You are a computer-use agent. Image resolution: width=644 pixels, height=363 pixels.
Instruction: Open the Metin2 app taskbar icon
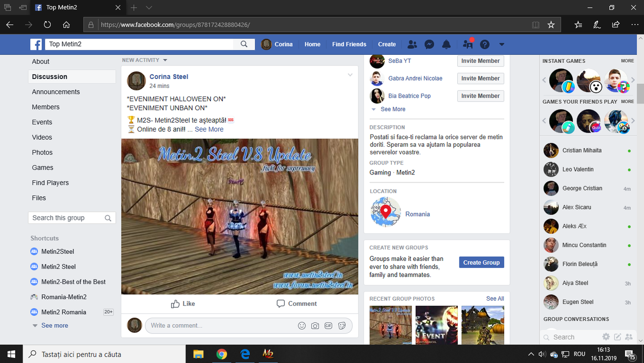pyautogui.click(x=268, y=354)
